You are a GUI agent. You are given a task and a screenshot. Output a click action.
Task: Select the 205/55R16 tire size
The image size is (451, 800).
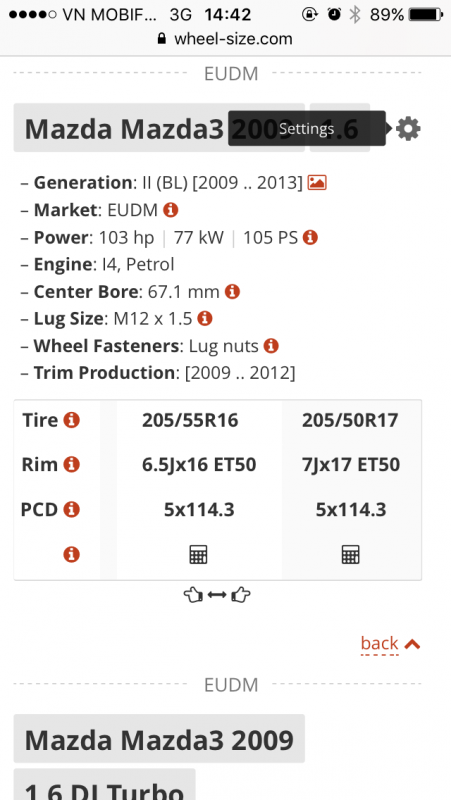(x=190, y=420)
